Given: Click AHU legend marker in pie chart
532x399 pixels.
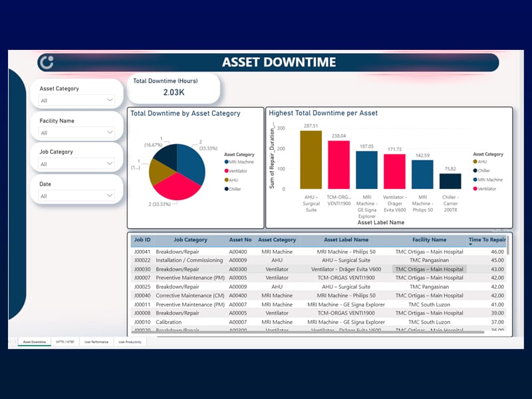Looking at the screenshot, I should pos(226,180).
